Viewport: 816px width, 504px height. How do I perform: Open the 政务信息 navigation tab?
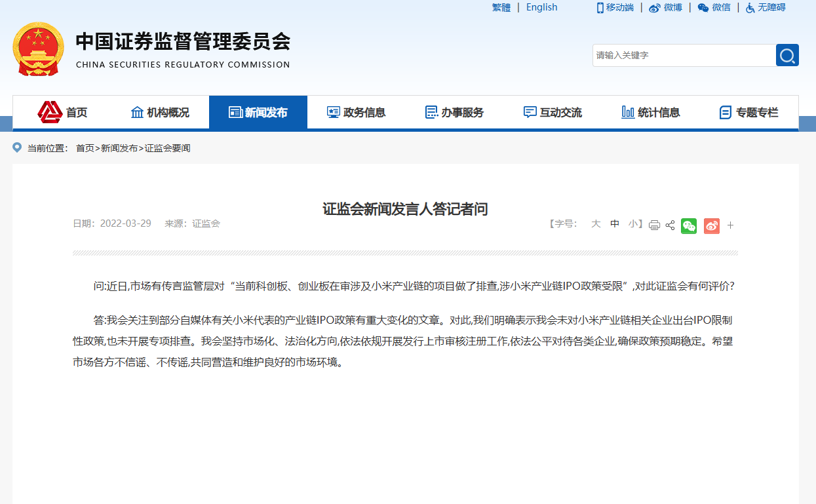pos(357,112)
